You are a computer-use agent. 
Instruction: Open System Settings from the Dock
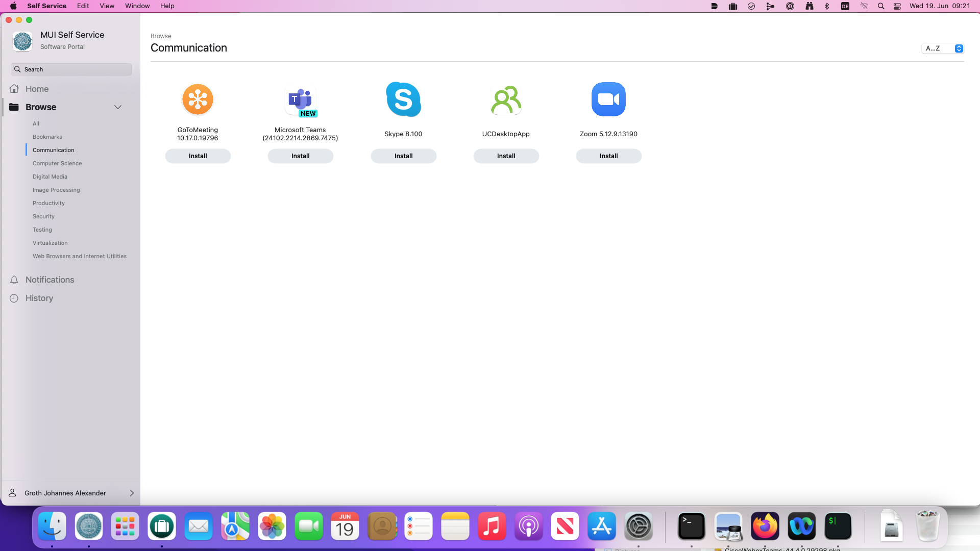tap(639, 526)
